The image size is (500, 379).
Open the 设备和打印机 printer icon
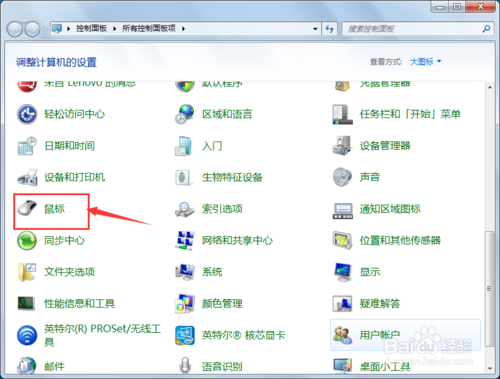point(27,177)
